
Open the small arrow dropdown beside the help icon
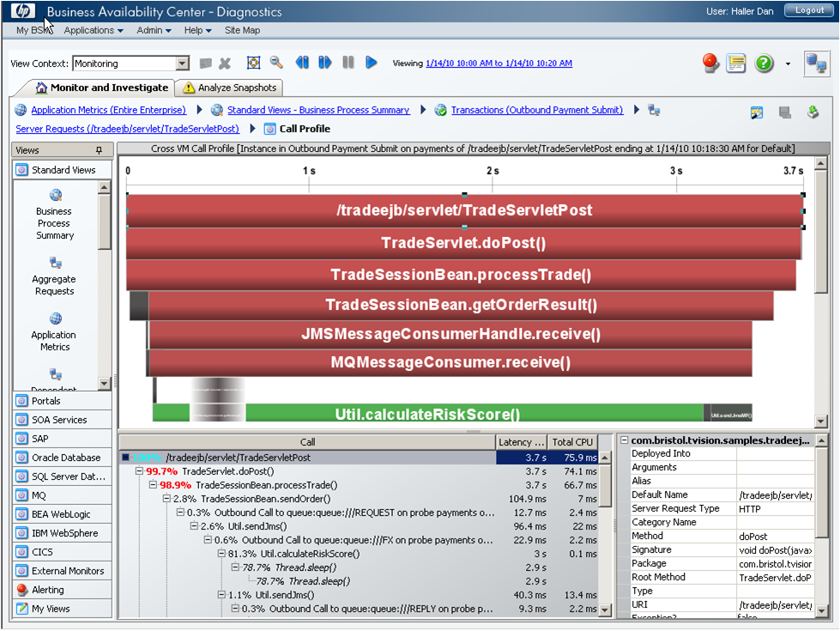(788, 64)
